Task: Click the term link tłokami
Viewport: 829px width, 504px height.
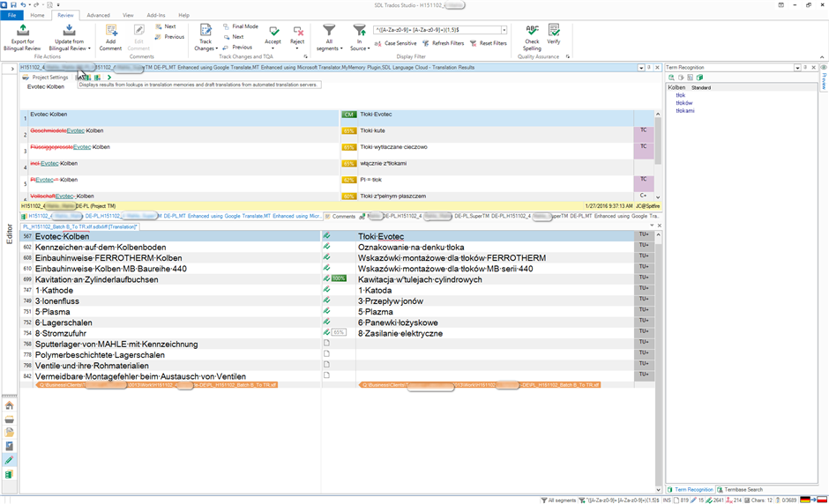Action: click(685, 111)
